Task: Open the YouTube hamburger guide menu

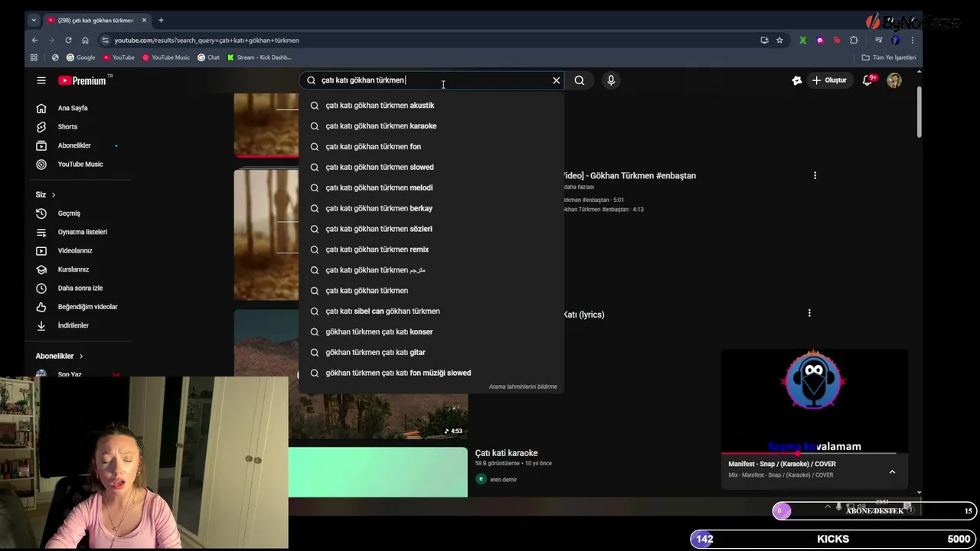Action: coord(41,80)
